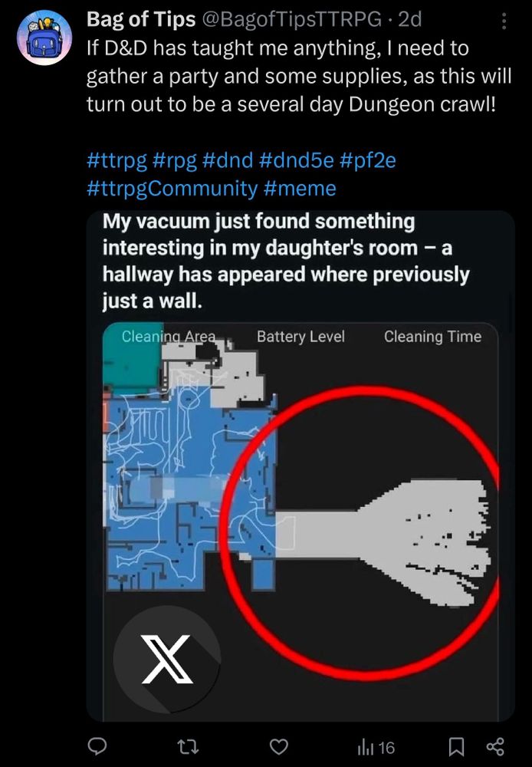532x767 pixels.
Task: Open the 2d post timestamp
Action: coord(410,19)
